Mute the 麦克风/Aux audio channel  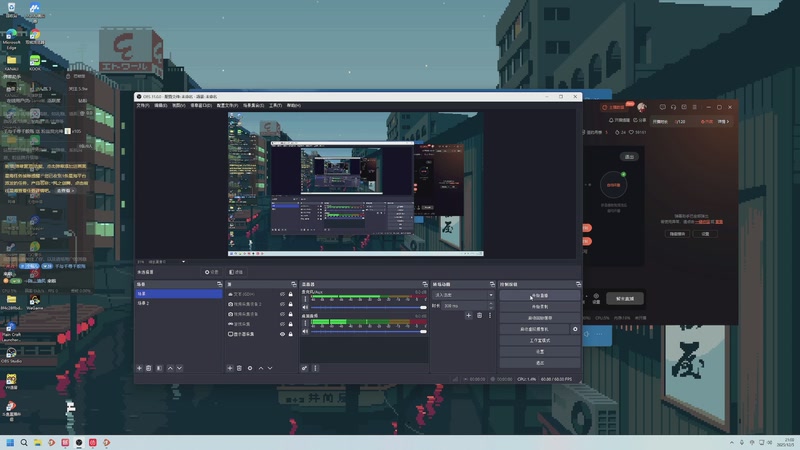[305, 307]
